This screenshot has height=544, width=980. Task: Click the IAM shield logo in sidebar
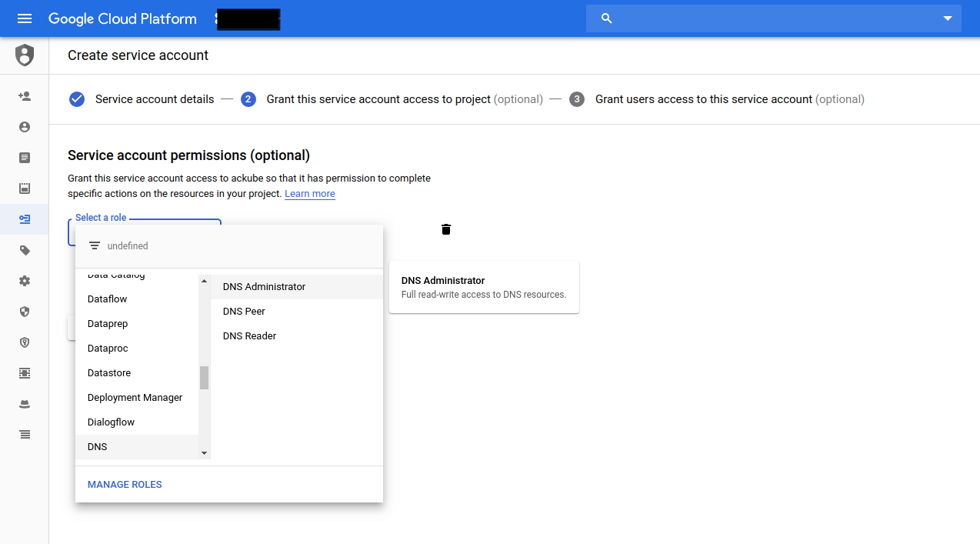click(25, 55)
